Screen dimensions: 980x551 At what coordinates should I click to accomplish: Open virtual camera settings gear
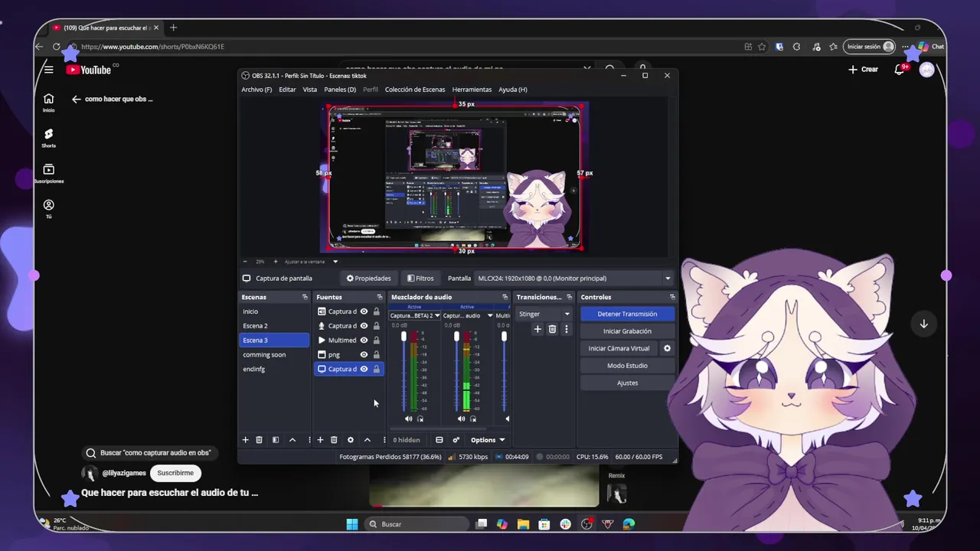click(667, 348)
